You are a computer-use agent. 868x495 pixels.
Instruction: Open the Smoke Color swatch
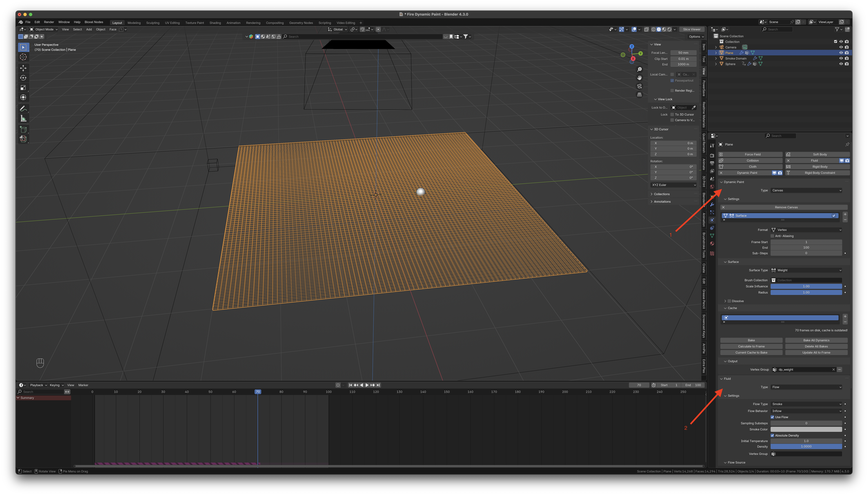806,429
